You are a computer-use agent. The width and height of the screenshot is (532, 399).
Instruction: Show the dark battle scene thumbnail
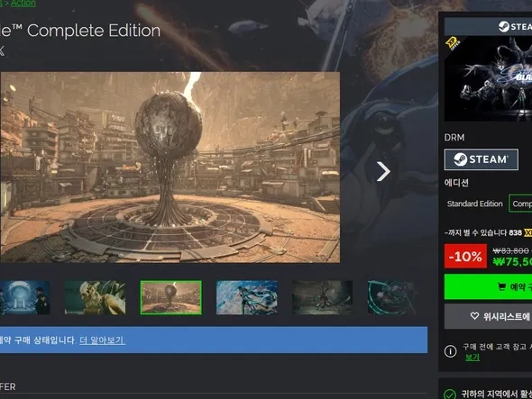point(322,297)
